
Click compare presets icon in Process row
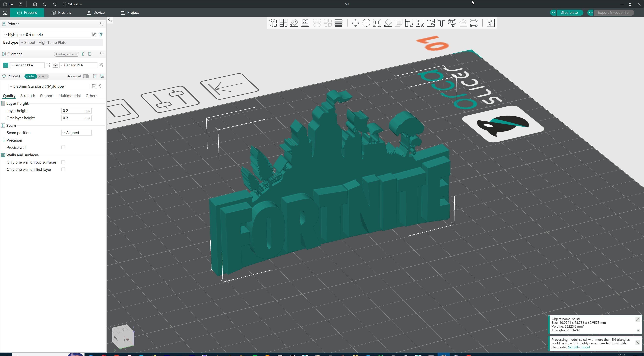click(x=101, y=76)
